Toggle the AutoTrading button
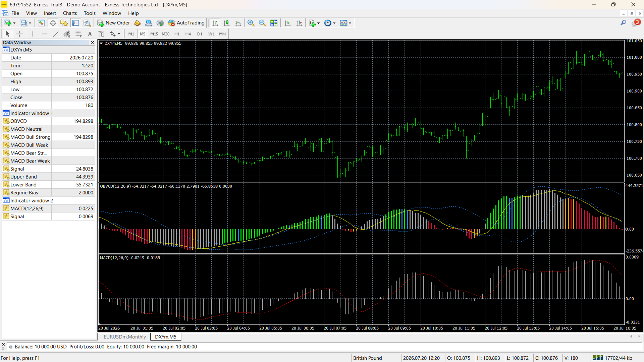Image resolution: width=644 pixels, height=362 pixels. point(186,23)
